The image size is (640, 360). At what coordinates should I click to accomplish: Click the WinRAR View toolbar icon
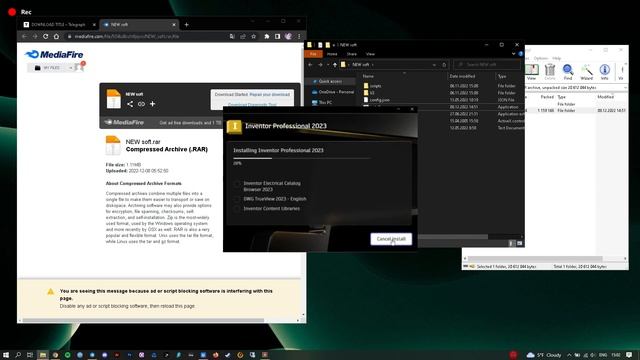point(531,72)
